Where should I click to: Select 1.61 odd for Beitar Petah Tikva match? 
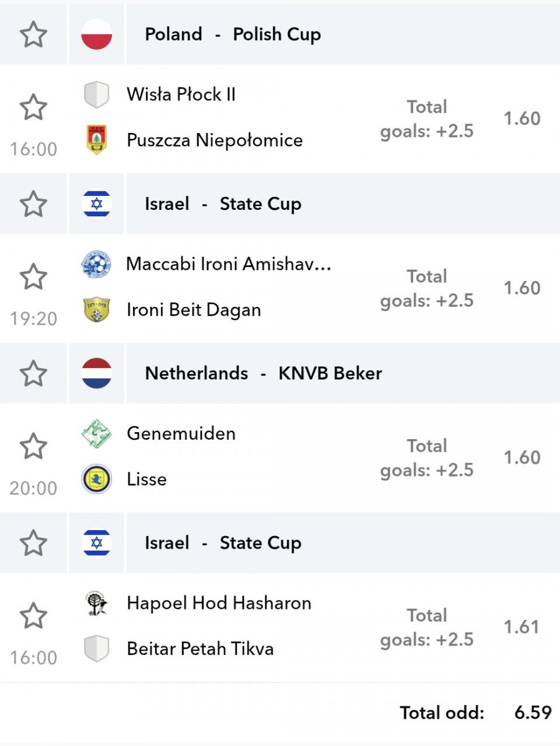coord(521,627)
